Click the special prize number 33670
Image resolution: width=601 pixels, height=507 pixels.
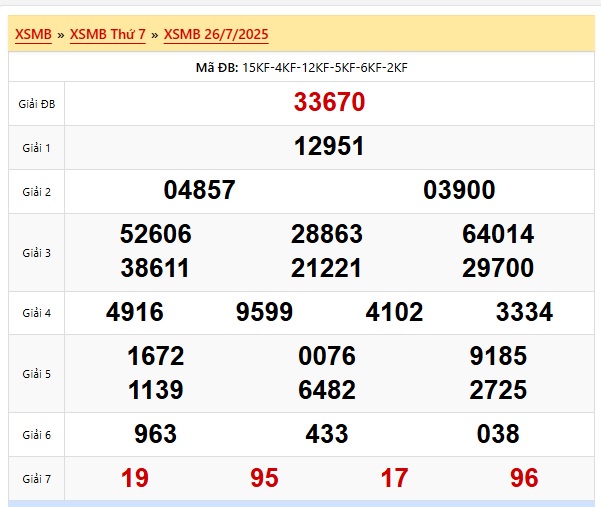[329, 102]
